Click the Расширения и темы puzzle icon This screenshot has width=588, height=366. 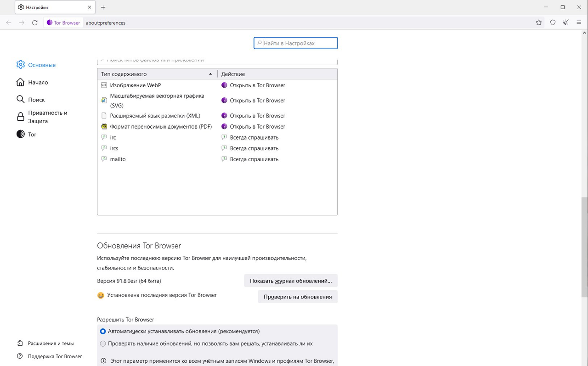(x=20, y=343)
